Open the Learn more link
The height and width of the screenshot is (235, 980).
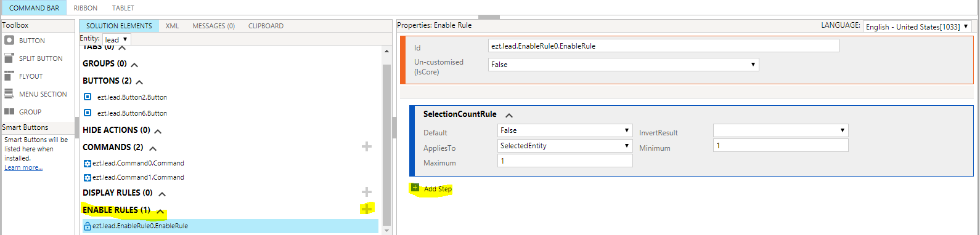(23, 167)
